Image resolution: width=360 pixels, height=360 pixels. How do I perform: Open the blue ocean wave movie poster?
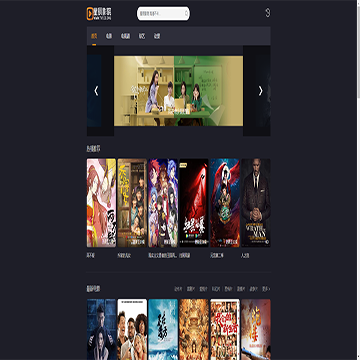(x=163, y=329)
